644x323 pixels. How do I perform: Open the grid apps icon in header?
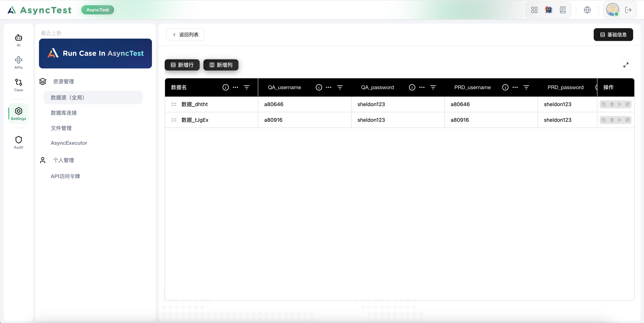534,10
